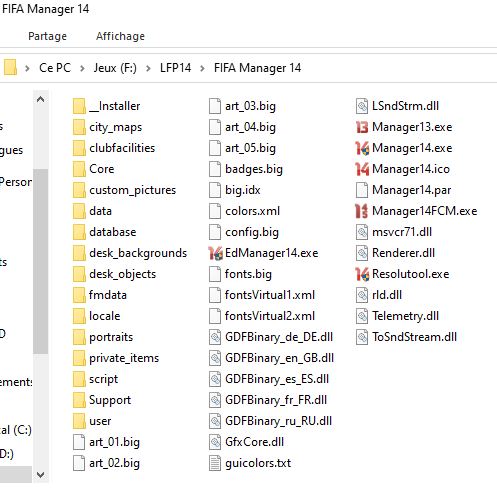Click the __Installer folder icon

click(x=79, y=106)
